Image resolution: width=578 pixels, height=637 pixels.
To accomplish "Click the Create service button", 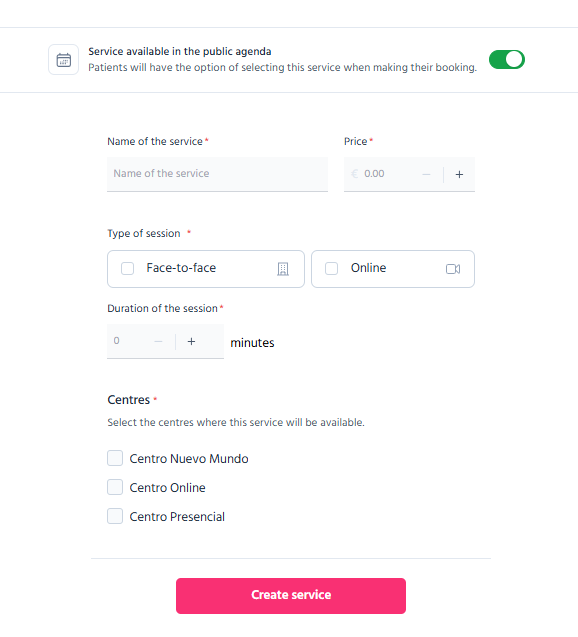I will pos(291,596).
